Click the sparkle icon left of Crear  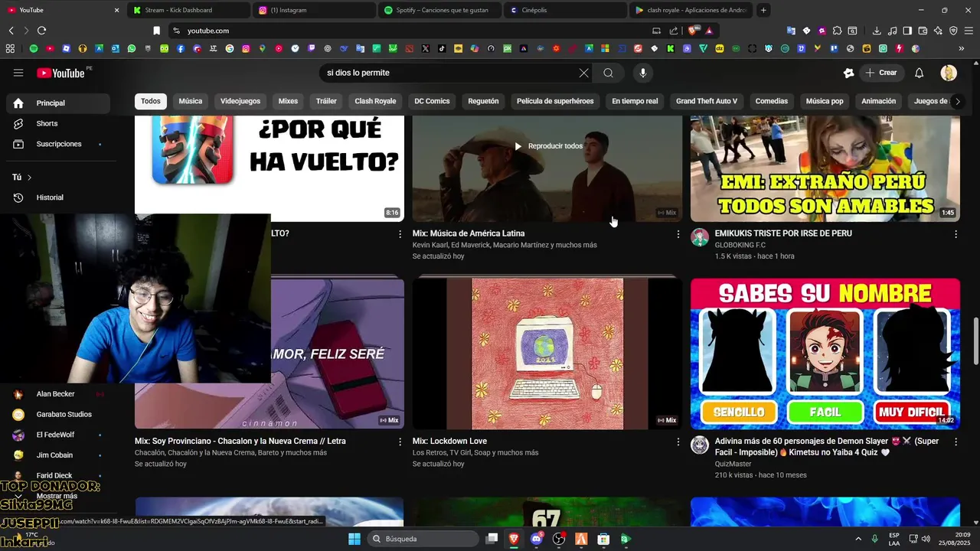coord(848,73)
